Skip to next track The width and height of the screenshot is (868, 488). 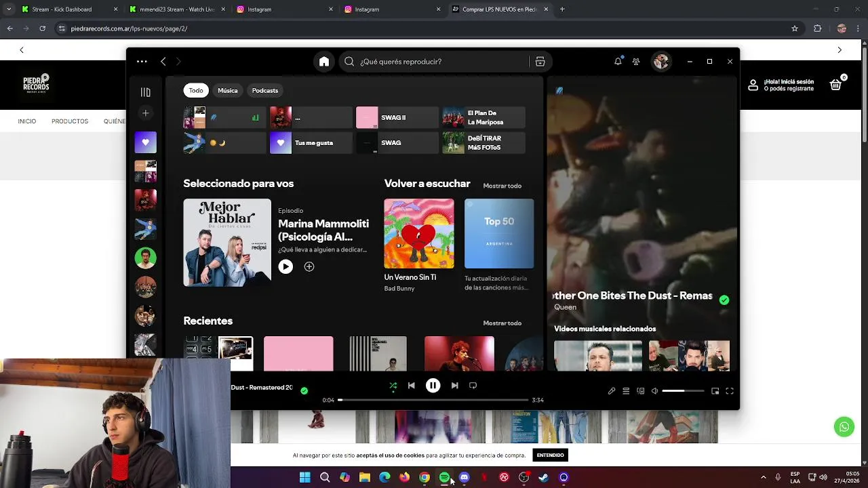pos(454,386)
